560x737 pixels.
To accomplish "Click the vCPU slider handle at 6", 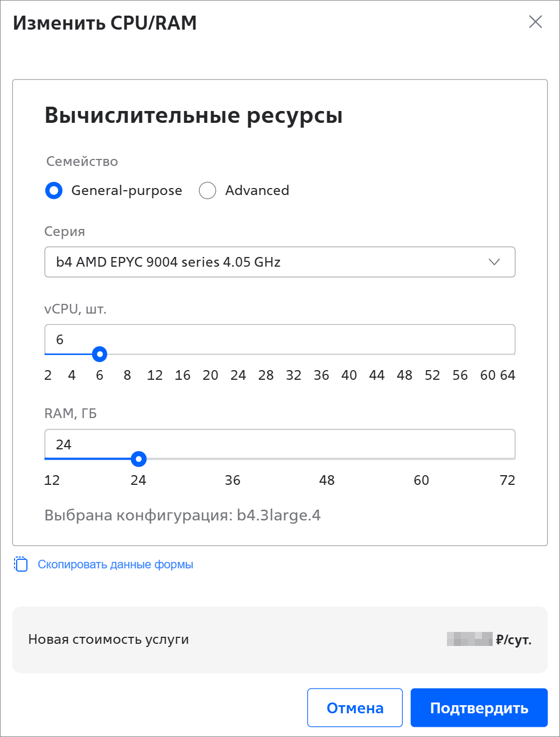I will (x=100, y=354).
